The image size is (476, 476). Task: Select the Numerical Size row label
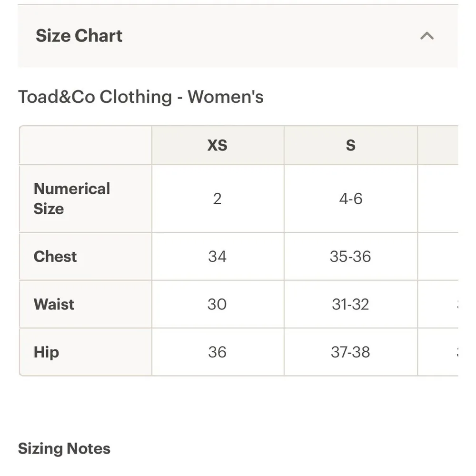pyautogui.click(x=71, y=198)
